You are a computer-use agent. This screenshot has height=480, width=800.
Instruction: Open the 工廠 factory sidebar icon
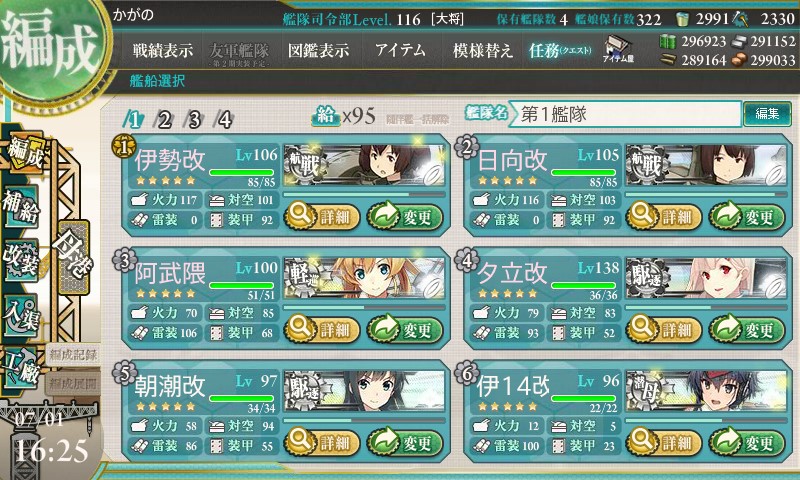20,368
